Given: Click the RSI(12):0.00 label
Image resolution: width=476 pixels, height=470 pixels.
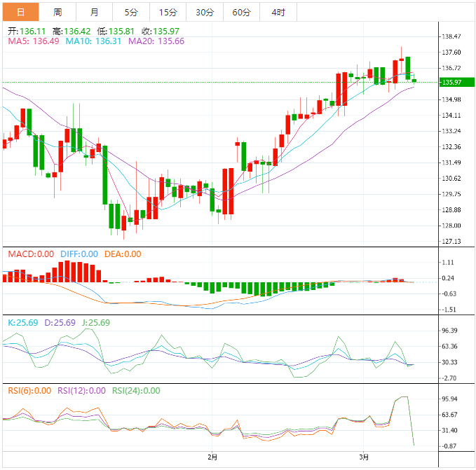Looking at the screenshot, I should click(x=81, y=391).
